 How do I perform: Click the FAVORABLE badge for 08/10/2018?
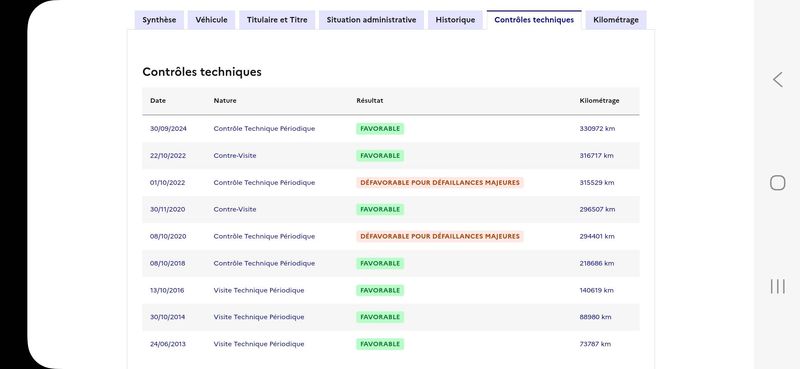(380, 263)
